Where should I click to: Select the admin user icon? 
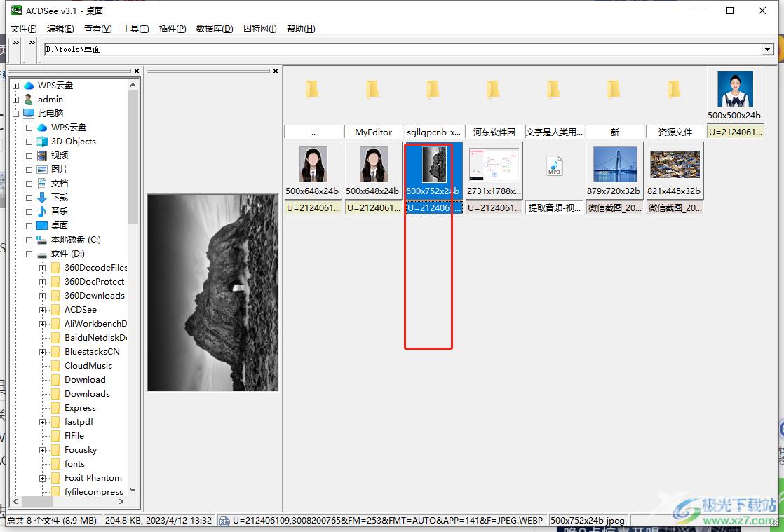[29, 100]
